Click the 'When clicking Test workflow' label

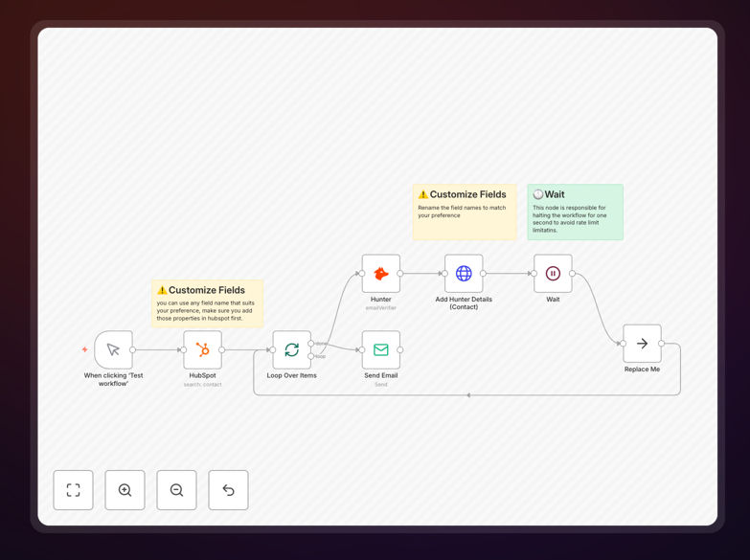click(x=113, y=379)
